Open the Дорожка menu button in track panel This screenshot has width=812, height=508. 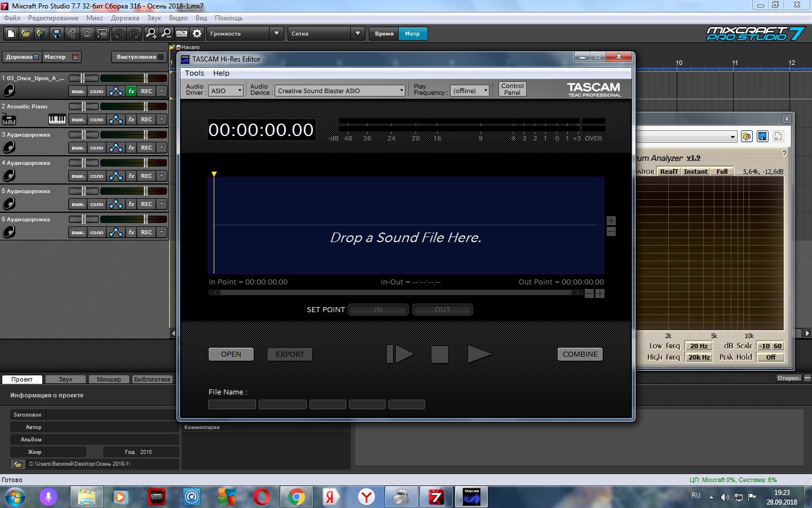coord(22,57)
